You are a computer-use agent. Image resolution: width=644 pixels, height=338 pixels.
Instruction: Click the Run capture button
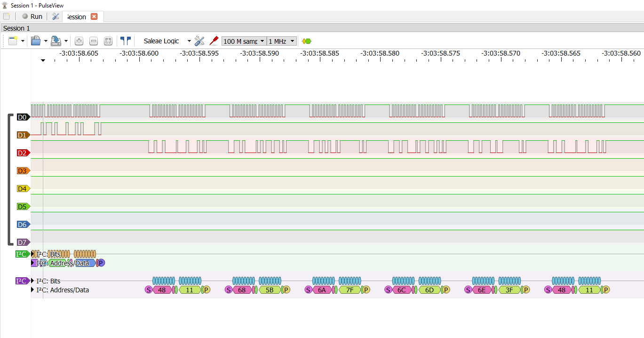32,16
